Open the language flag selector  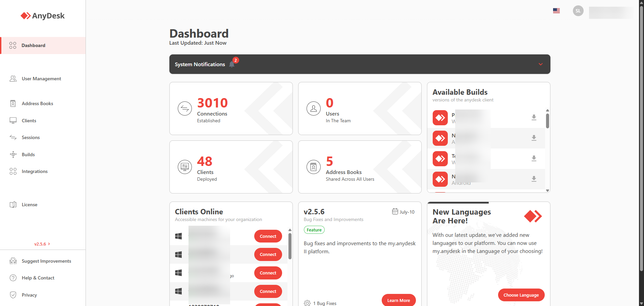(556, 11)
